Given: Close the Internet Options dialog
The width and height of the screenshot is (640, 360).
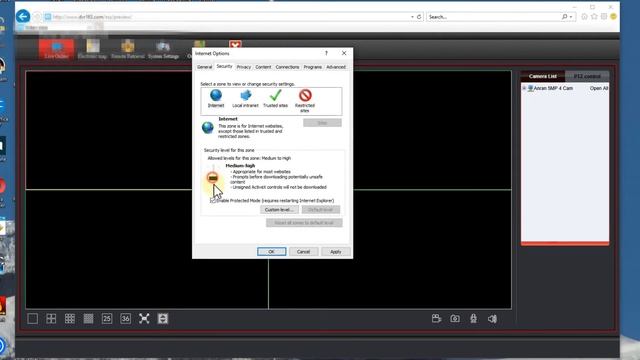Looking at the screenshot, I should pos(344,53).
